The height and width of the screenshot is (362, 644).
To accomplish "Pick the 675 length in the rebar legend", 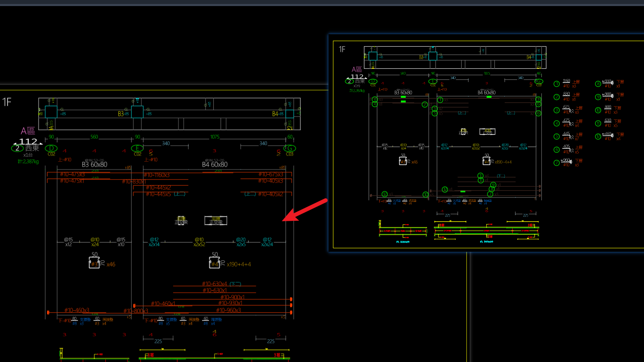I will (x=566, y=107).
